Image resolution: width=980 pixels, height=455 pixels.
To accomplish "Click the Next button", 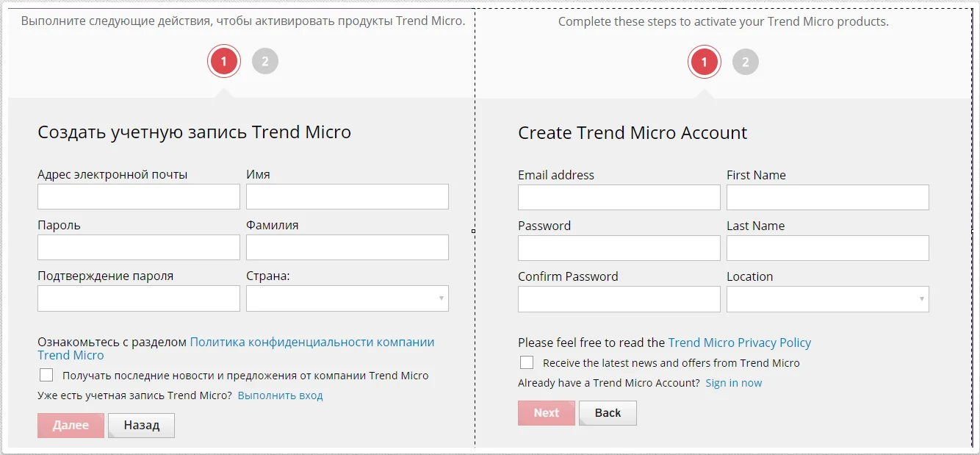I will [x=547, y=413].
